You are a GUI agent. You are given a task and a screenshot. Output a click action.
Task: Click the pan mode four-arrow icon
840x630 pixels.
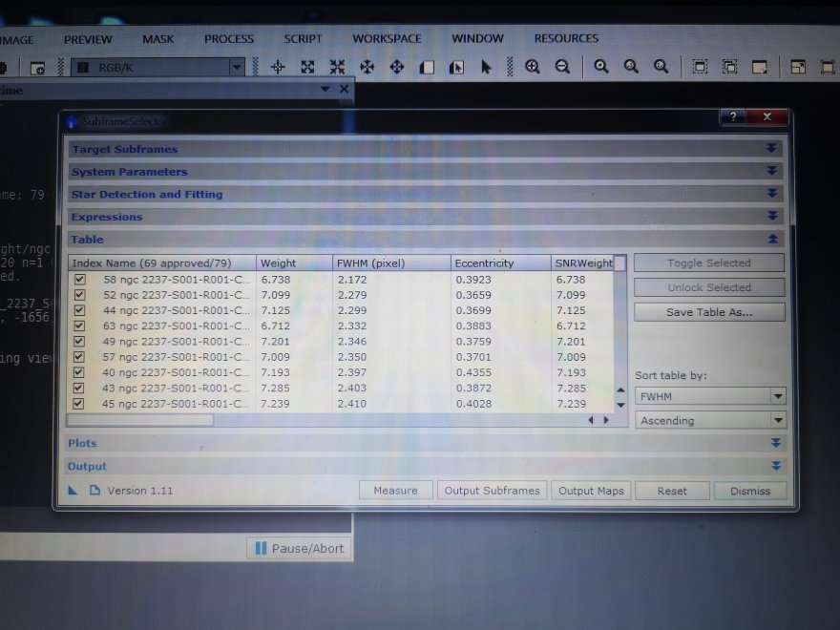367,67
